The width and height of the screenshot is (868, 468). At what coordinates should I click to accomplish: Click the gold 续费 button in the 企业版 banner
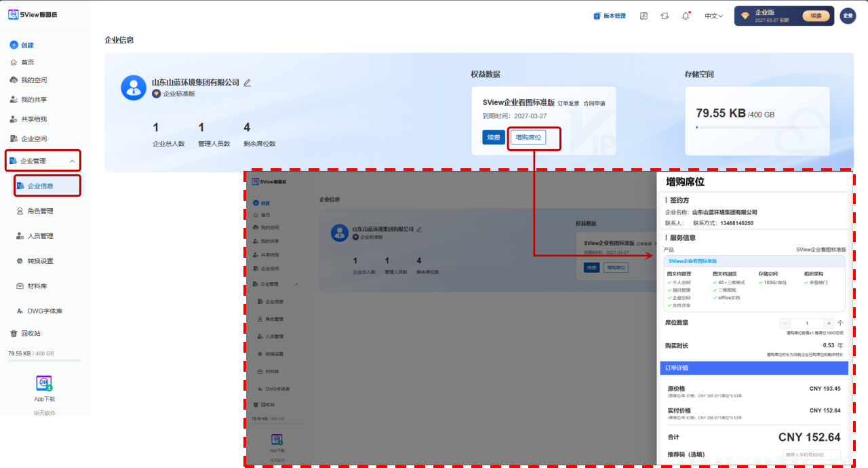(x=816, y=16)
